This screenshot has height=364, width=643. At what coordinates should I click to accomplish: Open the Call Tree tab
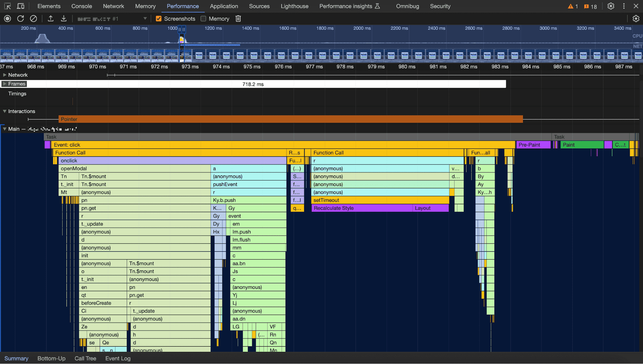(85, 358)
